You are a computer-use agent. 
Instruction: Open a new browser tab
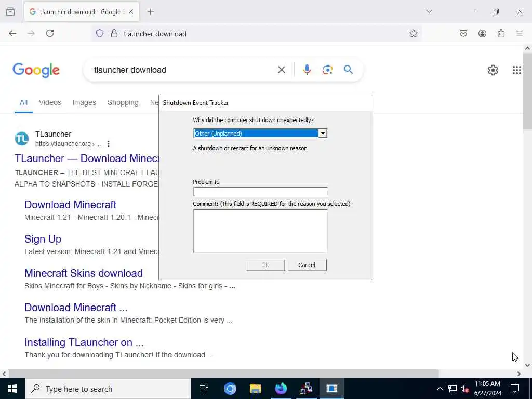coord(151,12)
